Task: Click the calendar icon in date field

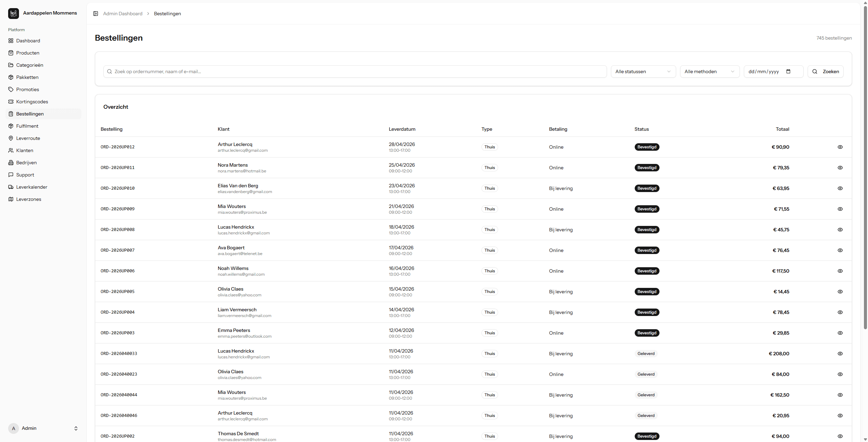Action: point(788,71)
